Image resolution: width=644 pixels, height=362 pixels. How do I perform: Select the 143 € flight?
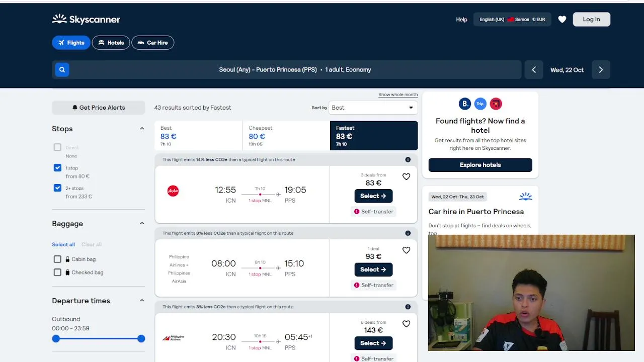(x=373, y=343)
